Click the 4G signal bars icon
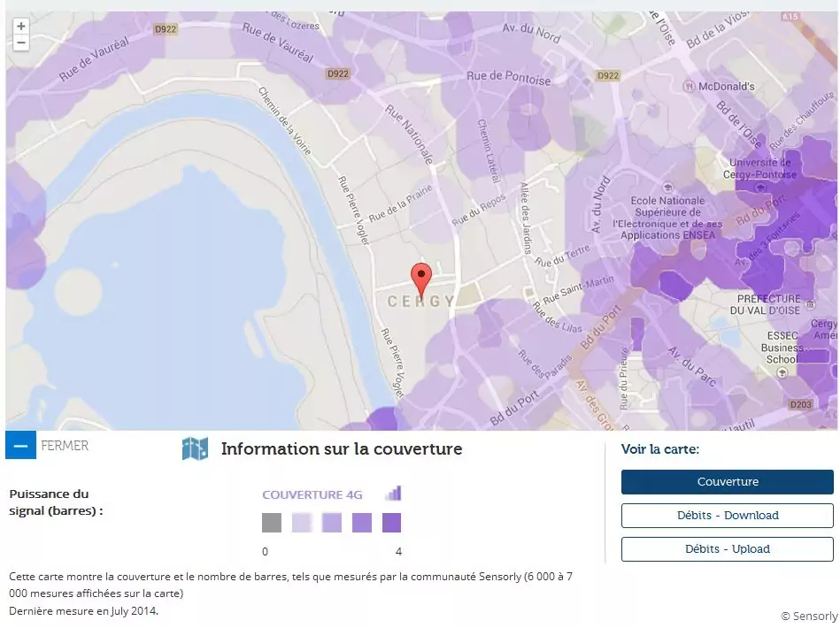This screenshot has height=628, width=840. [394, 493]
